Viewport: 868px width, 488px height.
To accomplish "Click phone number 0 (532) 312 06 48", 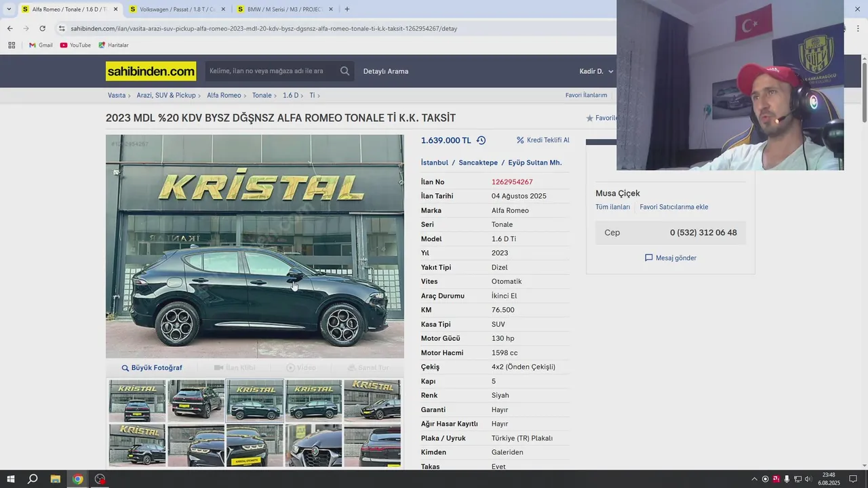I will coord(703,232).
